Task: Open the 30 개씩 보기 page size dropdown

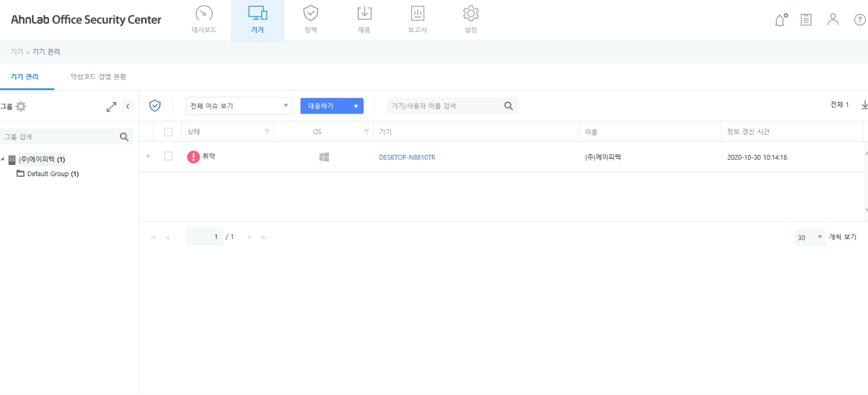Action: coord(810,236)
